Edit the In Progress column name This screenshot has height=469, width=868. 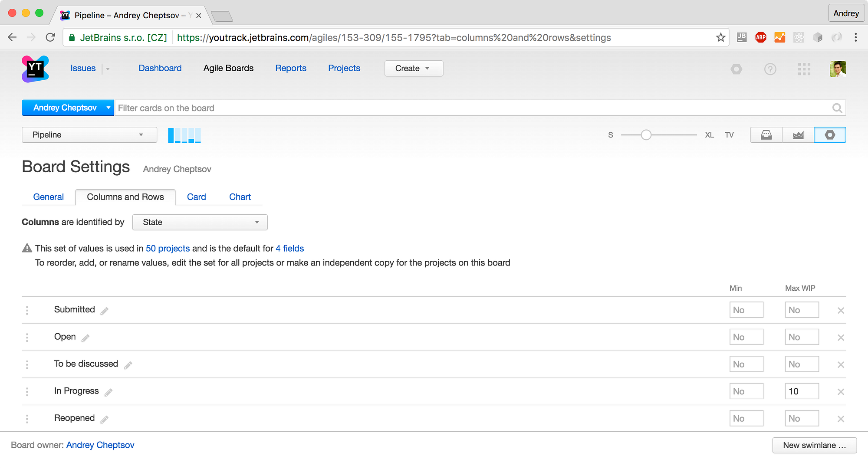(x=108, y=392)
